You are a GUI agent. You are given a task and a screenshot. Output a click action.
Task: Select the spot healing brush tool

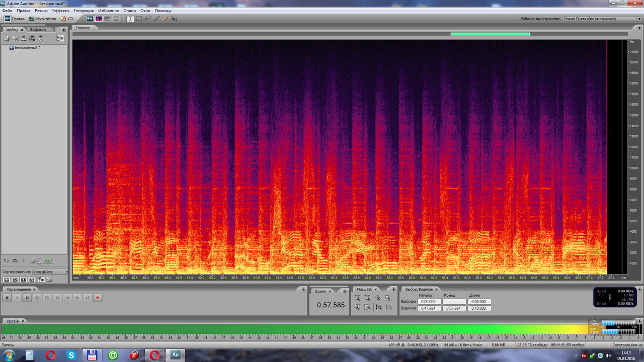165,19
